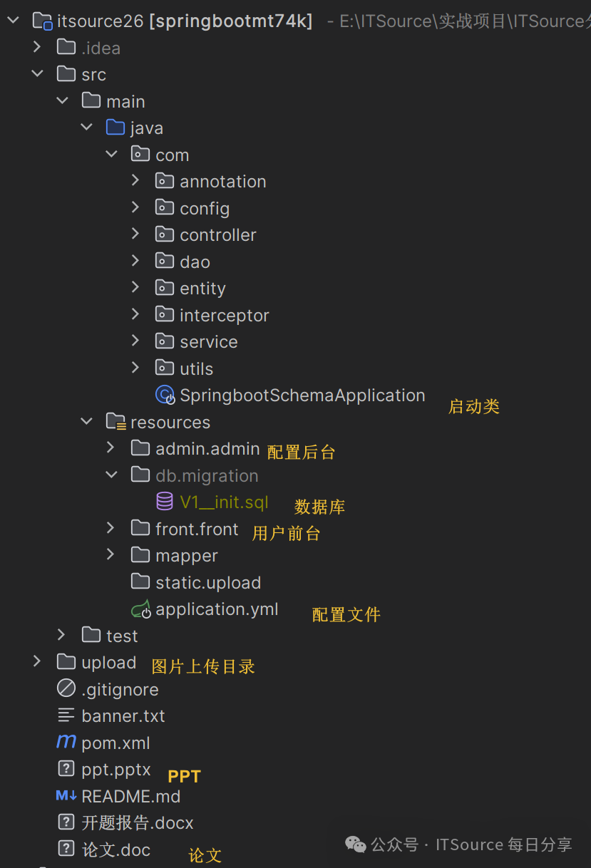
Task: Select the entity package
Action: click(202, 288)
